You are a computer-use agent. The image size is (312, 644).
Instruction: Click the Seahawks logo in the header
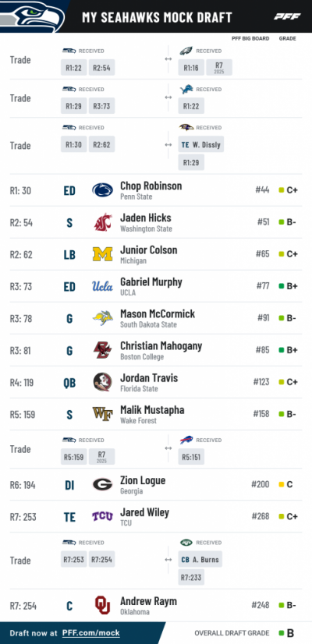32,16
